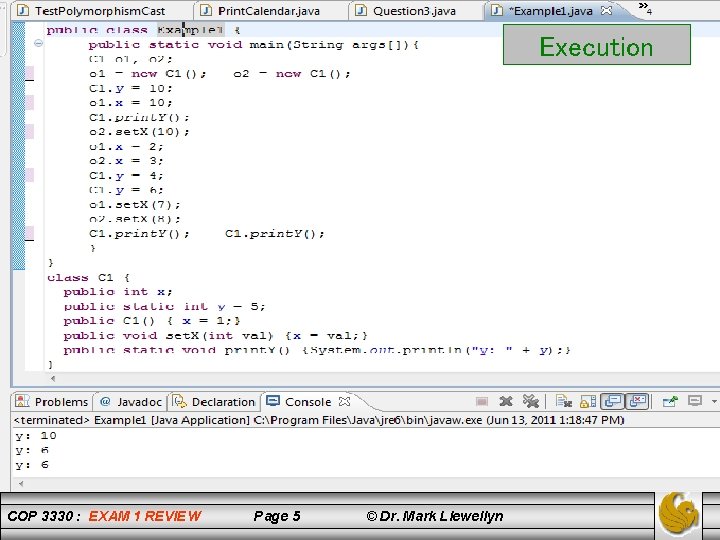
Task: Click the Console tab monitor icon
Action: point(273,401)
